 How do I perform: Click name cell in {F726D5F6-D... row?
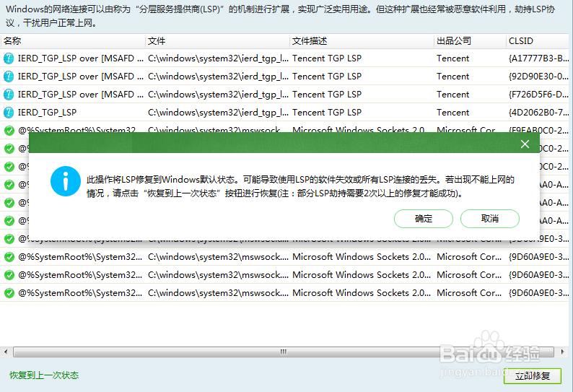click(x=80, y=95)
